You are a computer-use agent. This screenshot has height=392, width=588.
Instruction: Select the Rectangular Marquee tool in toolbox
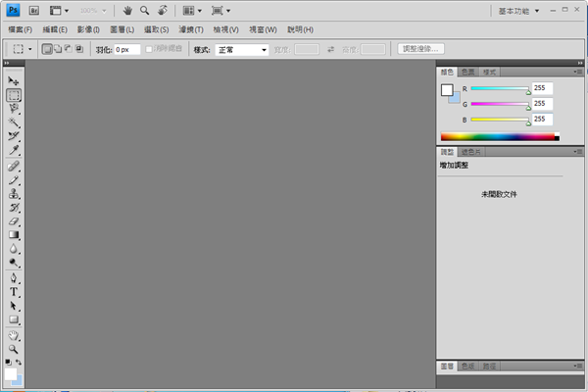[14, 95]
